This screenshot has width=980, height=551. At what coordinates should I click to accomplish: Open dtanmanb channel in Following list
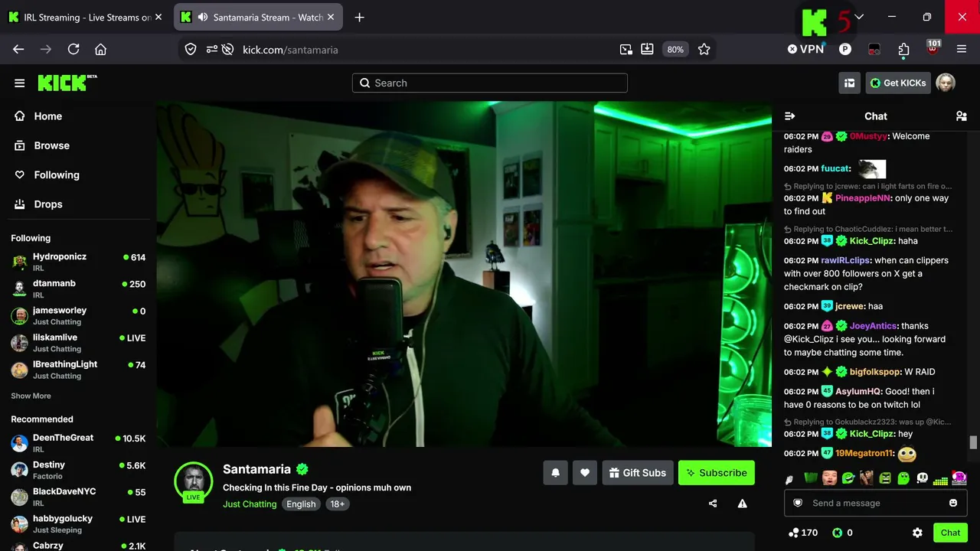[x=78, y=289]
